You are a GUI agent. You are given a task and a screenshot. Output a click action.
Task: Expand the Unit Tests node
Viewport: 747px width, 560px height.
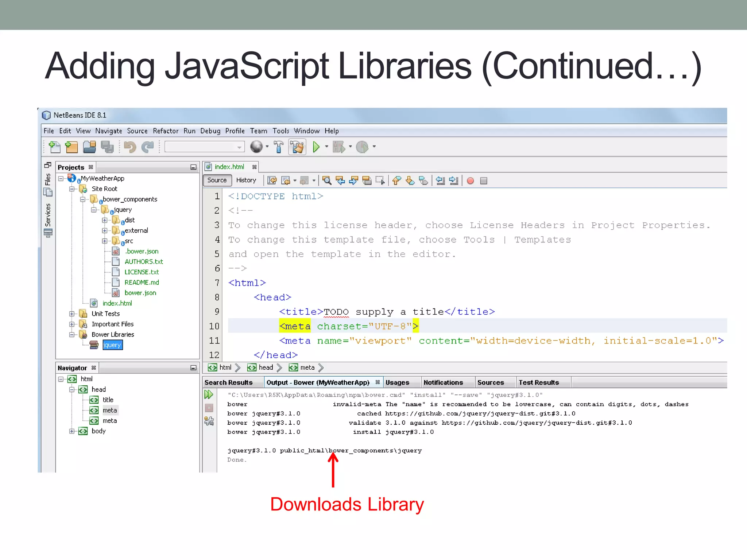coord(72,314)
